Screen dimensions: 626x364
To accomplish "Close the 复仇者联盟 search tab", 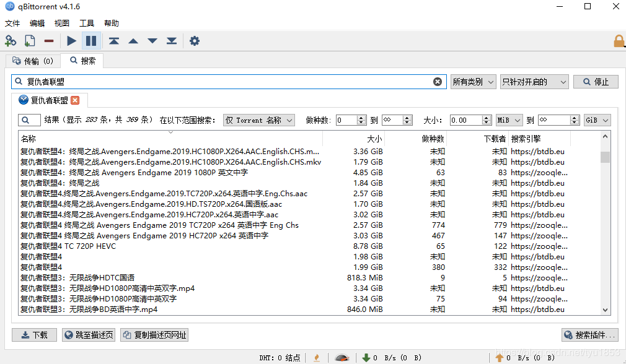I will [75, 100].
